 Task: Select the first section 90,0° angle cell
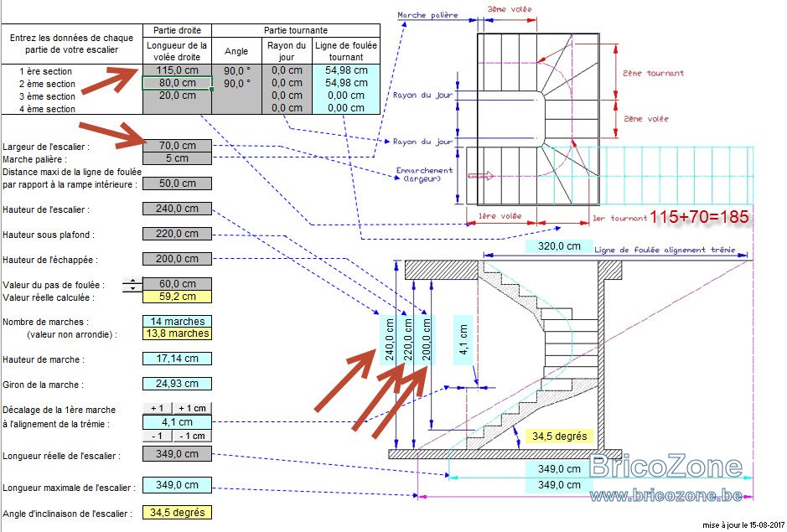click(x=236, y=70)
